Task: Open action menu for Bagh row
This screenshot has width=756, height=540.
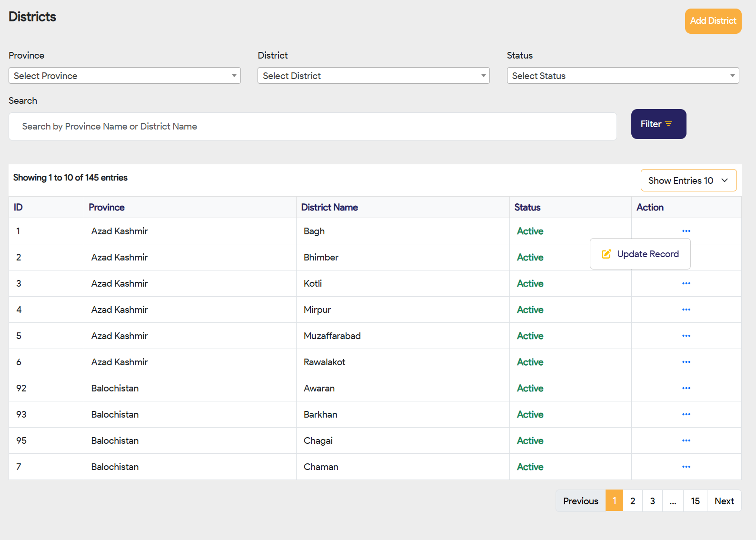Action: coord(686,231)
